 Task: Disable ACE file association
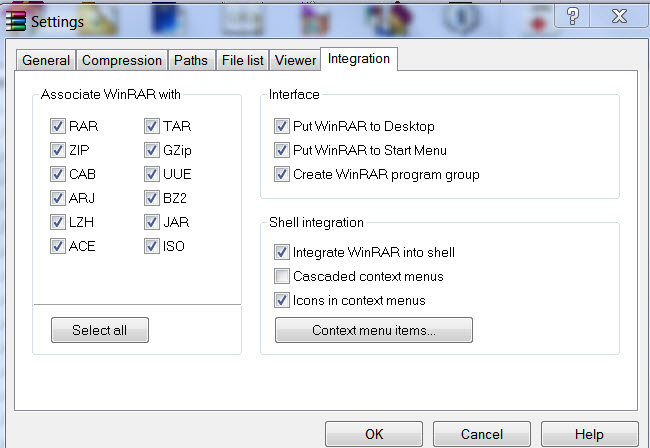click(58, 246)
